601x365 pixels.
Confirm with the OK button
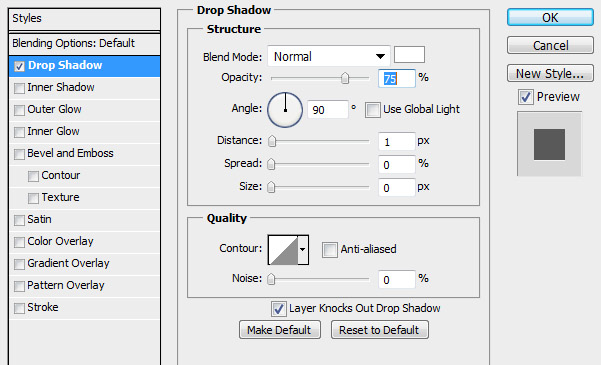tap(550, 18)
